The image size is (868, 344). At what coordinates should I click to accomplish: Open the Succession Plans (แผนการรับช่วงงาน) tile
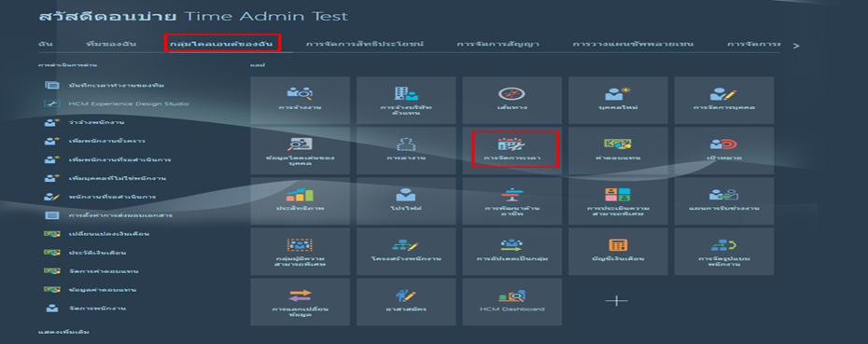[724, 200]
